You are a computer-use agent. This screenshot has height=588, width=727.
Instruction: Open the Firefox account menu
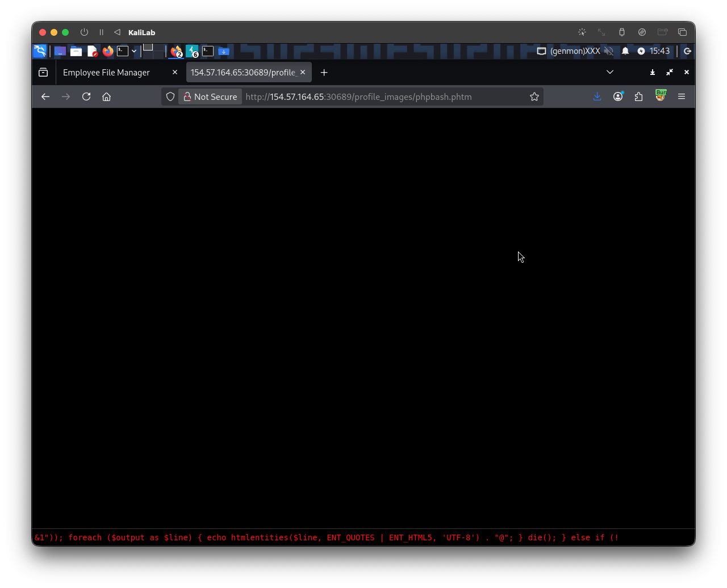pyautogui.click(x=618, y=96)
